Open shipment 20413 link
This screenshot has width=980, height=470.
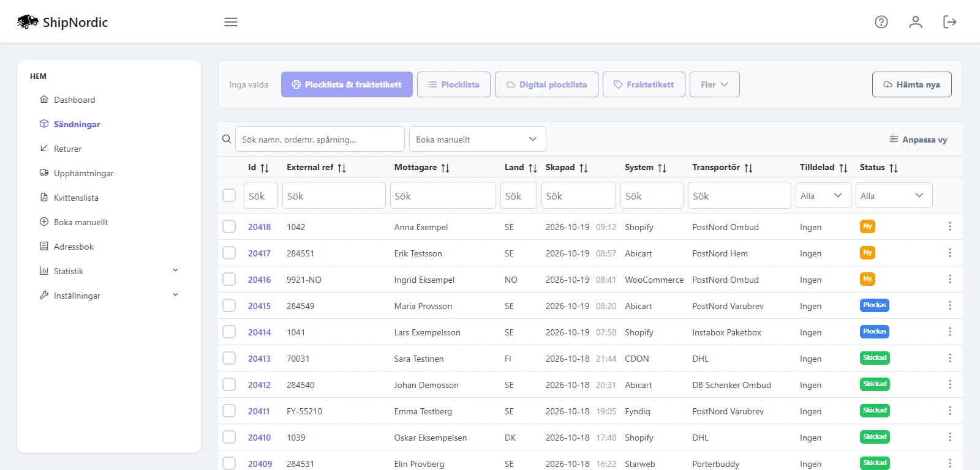[x=260, y=359]
